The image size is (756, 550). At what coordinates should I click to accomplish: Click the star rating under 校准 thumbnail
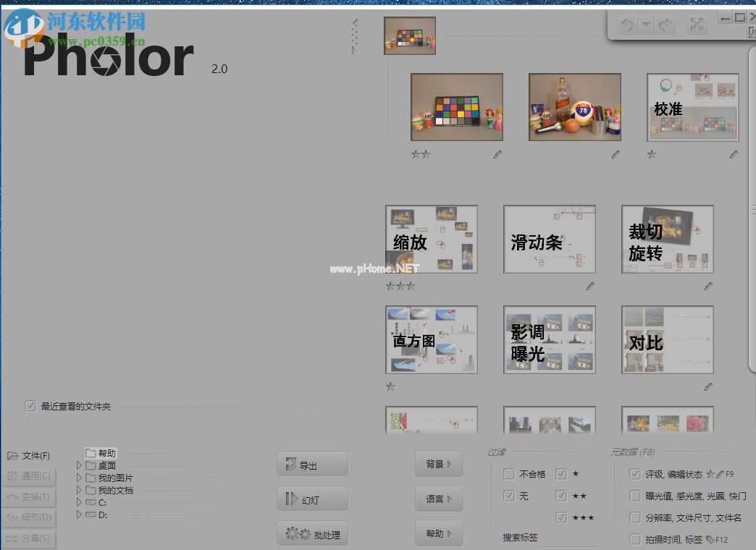(x=652, y=154)
